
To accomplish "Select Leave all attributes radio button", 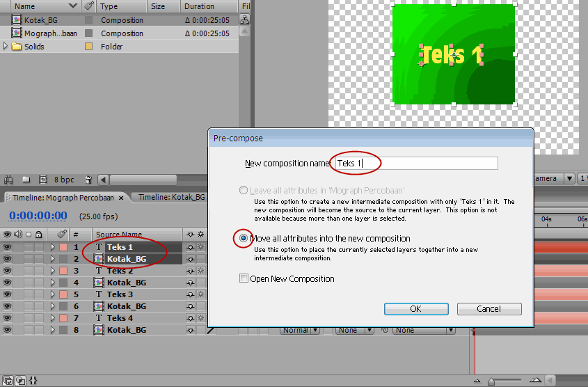I will (244, 190).
